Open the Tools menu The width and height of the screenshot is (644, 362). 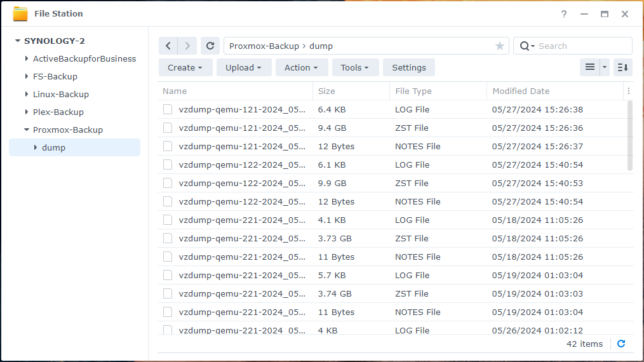coord(355,67)
